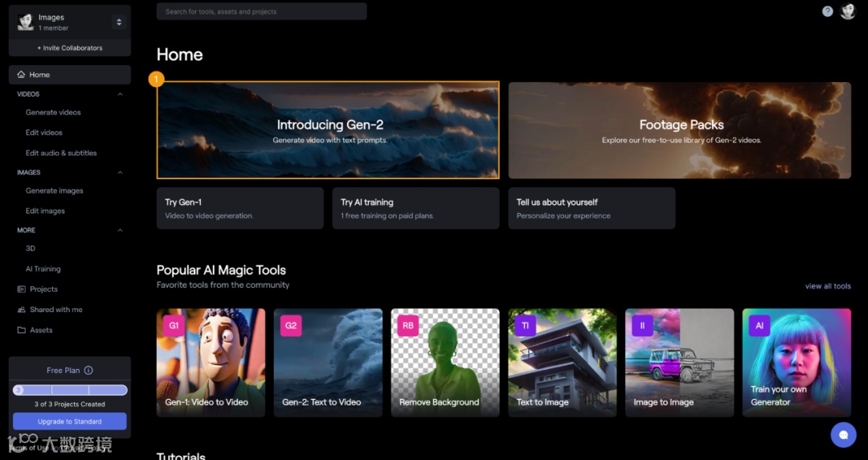
Task: Open Edit audio & subtitles
Action: 61,153
